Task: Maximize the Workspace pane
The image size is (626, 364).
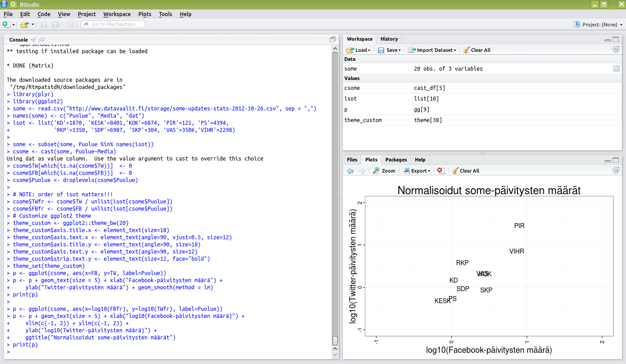Action: point(616,39)
